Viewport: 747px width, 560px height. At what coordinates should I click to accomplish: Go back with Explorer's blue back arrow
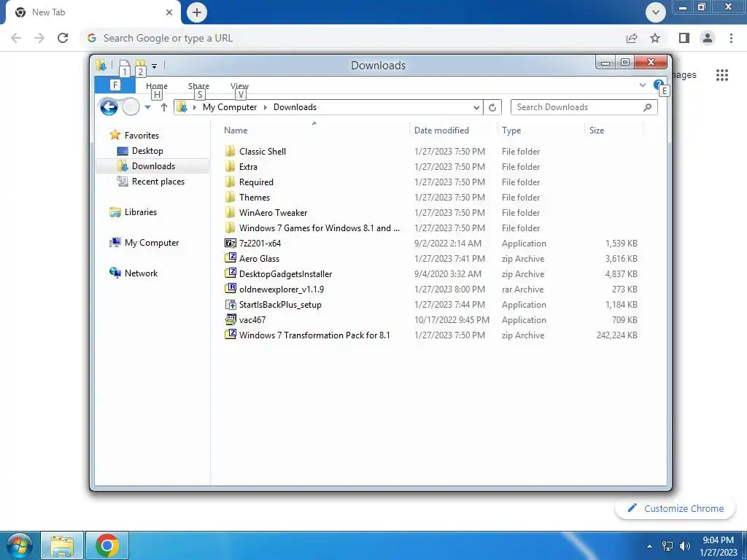pyautogui.click(x=109, y=107)
